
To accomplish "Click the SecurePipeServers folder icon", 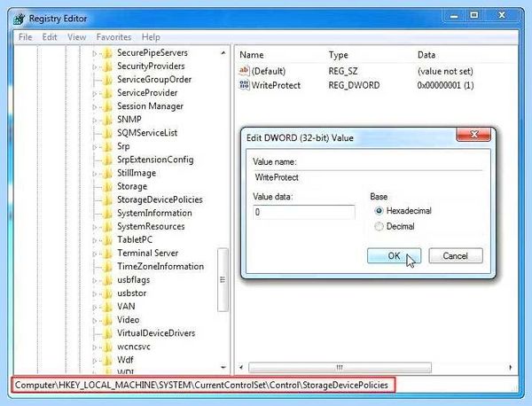I will tap(107, 53).
